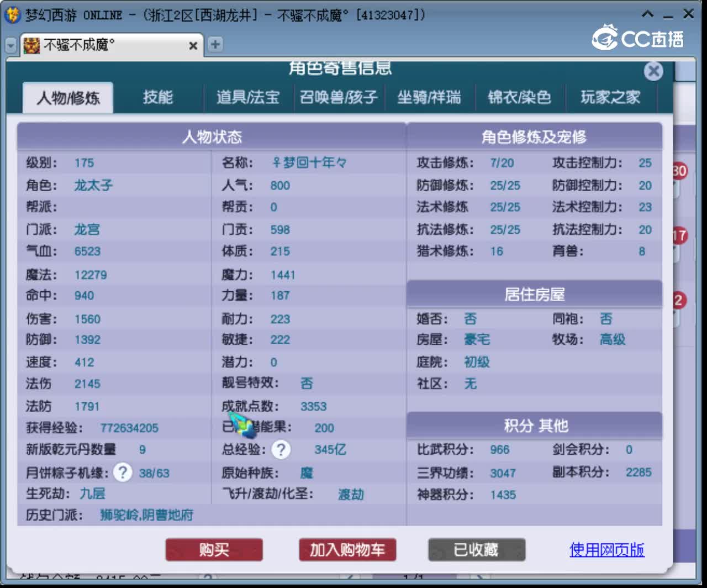Close the 角色寄售信息 dialog
Image resolution: width=707 pixels, height=588 pixels.
(653, 71)
